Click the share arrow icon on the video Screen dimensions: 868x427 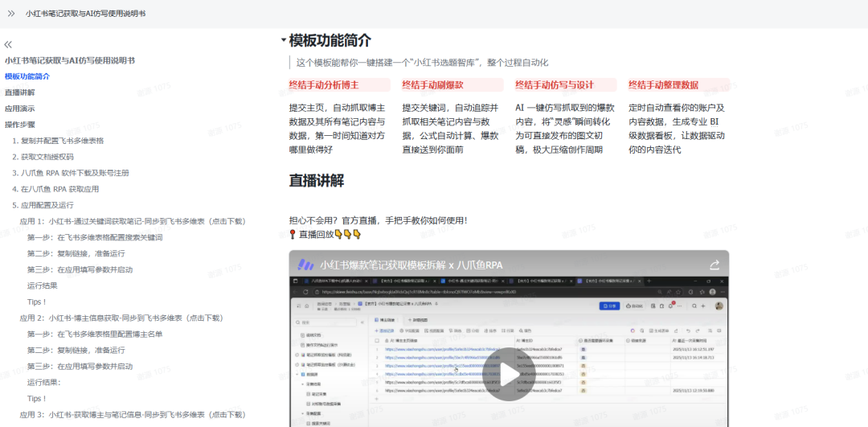pos(714,265)
